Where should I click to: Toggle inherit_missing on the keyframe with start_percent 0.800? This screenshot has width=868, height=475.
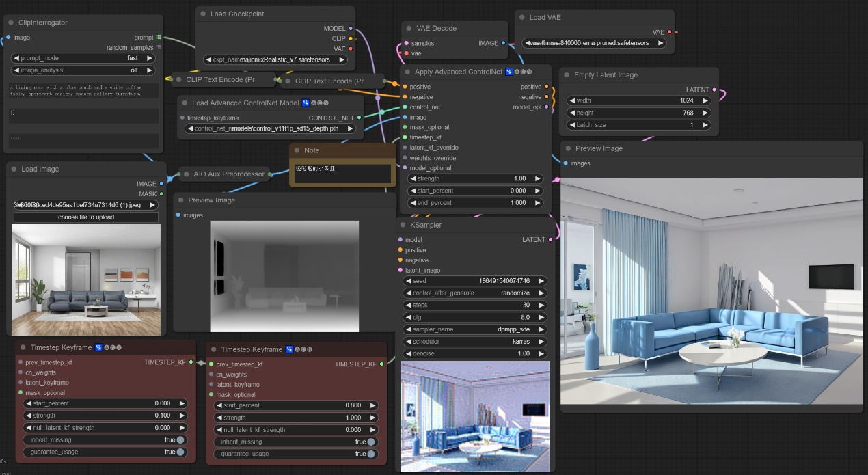point(370,442)
